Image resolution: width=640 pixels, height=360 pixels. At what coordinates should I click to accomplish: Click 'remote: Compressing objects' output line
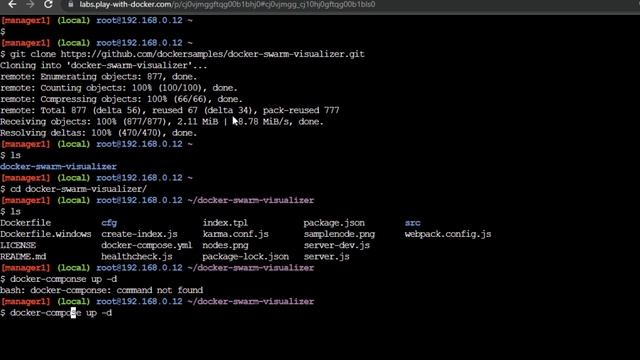click(x=121, y=99)
